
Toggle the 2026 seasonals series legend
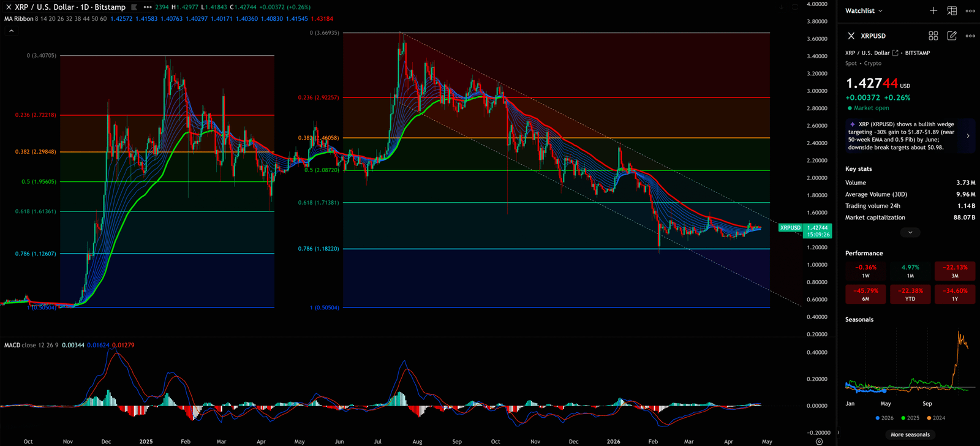coord(884,418)
